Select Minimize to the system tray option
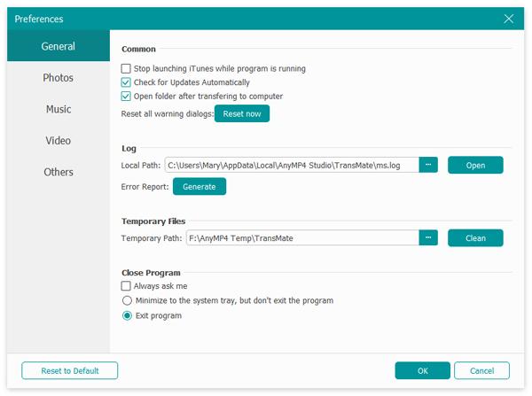The height and width of the screenshot is (396, 532). (126, 300)
